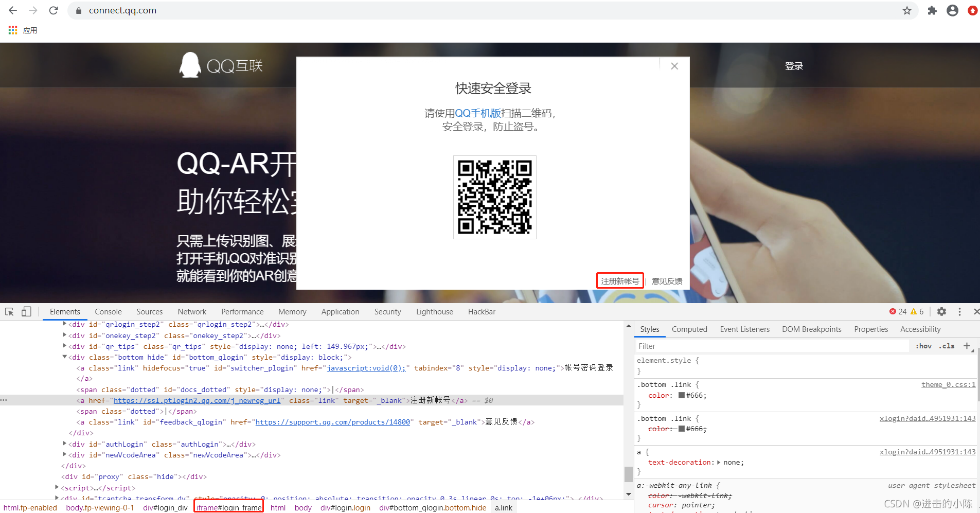This screenshot has height=513, width=980.
Task: Click the 注册新帐号 register link
Action: tap(620, 281)
